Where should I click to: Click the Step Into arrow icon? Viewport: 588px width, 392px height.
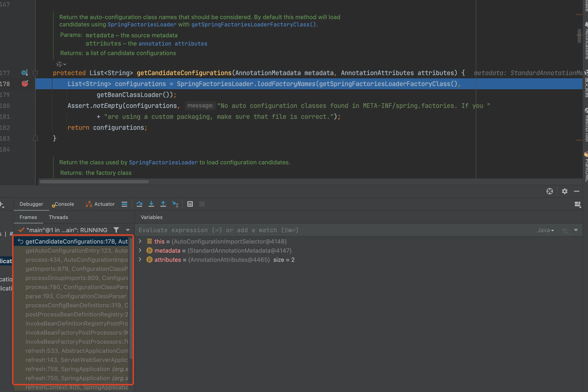(x=151, y=204)
